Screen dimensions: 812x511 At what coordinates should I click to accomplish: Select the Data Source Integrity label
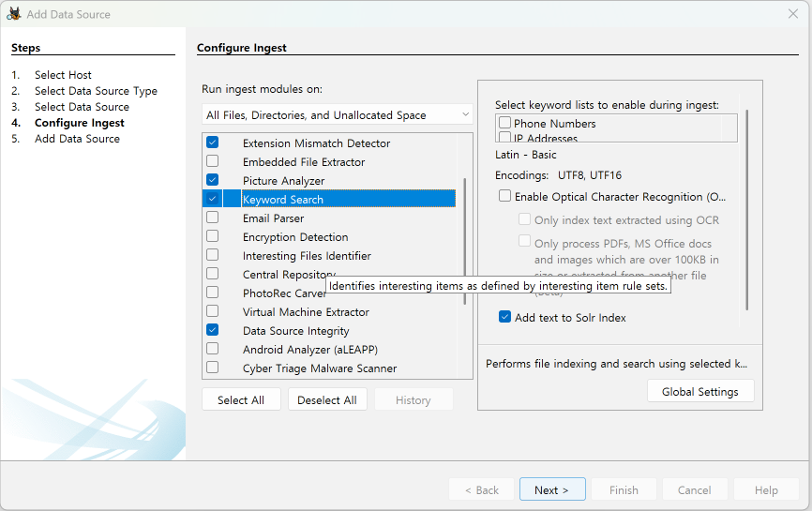tap(295, 331)
